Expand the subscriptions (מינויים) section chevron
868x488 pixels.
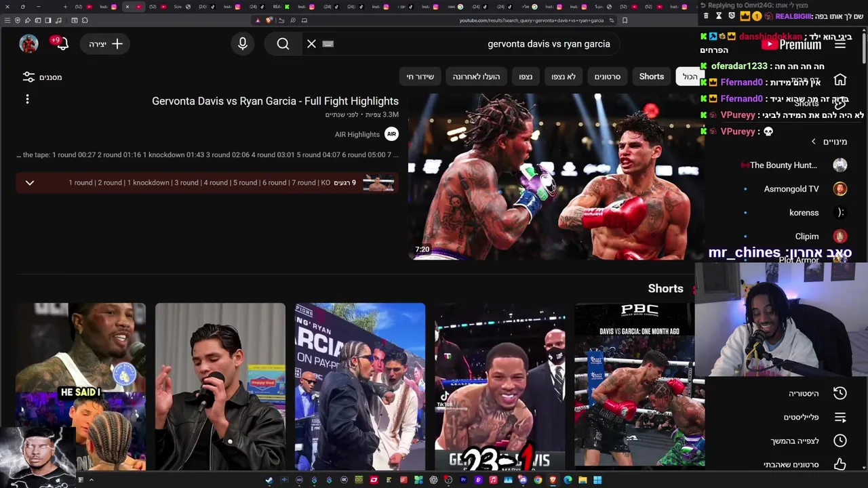(814, 142)
